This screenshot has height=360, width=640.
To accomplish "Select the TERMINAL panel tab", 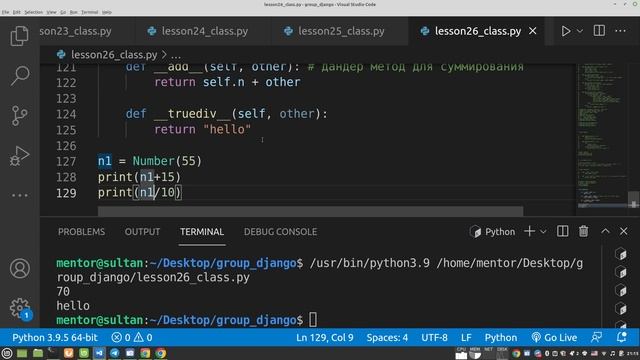I will click(202, 232).
